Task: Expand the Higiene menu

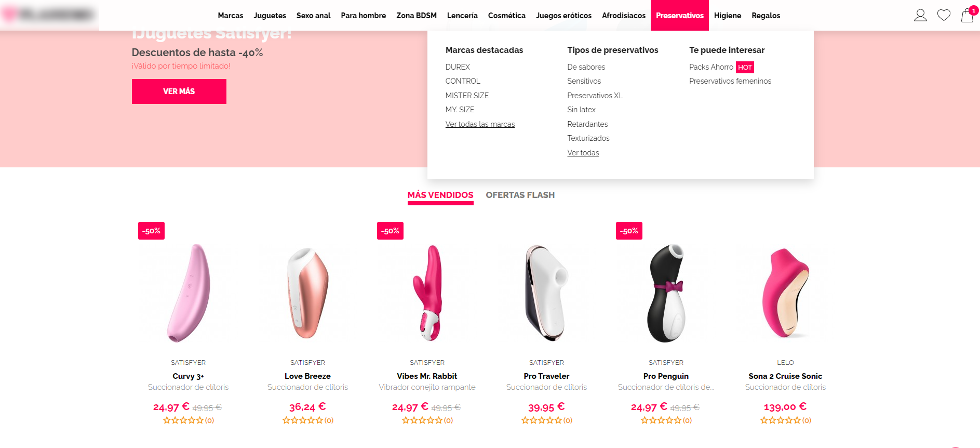Action: pos(727,16)
